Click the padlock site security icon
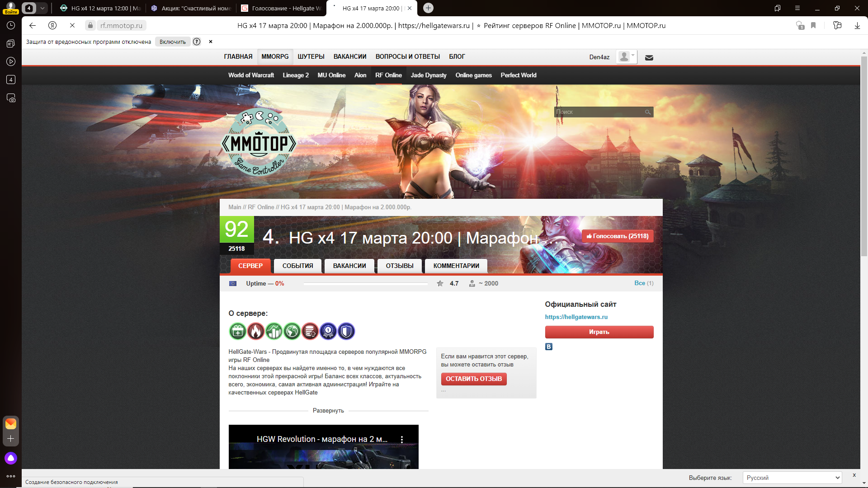This screenshot has height=488, width=868. pos(90,26)
